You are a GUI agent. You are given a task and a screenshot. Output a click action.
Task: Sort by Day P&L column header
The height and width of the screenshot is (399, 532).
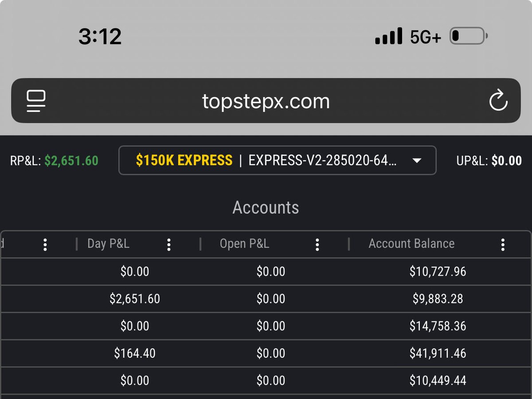click(x=108, y=244)
